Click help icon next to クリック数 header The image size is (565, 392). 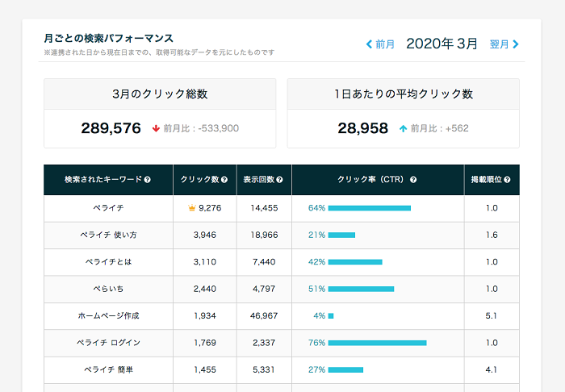(x=224, y=180)
